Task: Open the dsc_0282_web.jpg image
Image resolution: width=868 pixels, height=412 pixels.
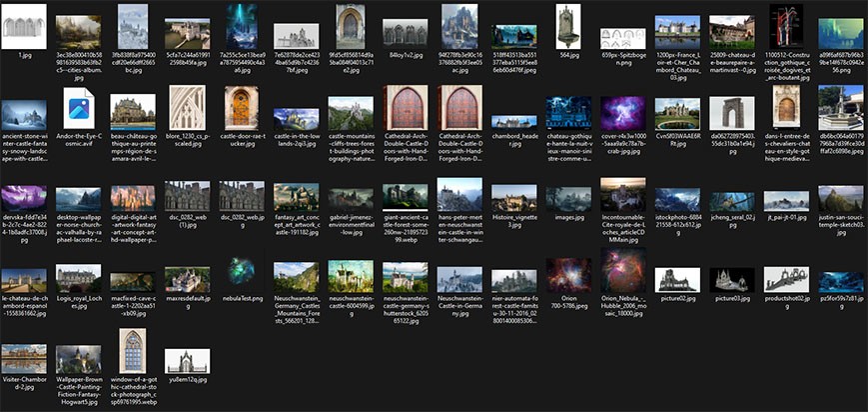Action: click(242, 196)
